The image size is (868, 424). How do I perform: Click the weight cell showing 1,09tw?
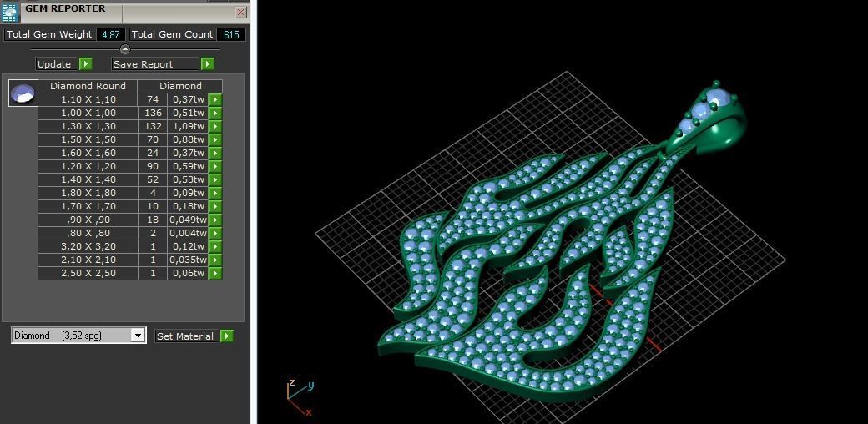coord(189,126)
